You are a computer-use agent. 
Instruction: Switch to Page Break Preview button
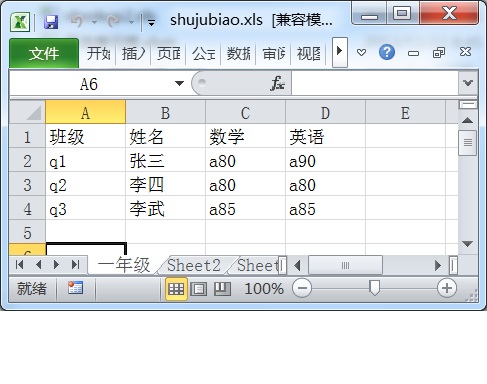pos(222,289)
